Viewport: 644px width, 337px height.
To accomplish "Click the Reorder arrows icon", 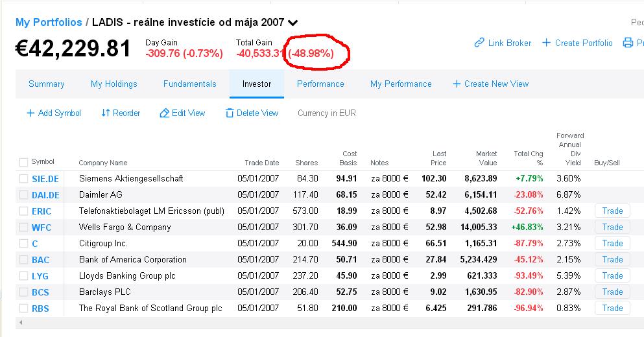I will coord(106,113).
